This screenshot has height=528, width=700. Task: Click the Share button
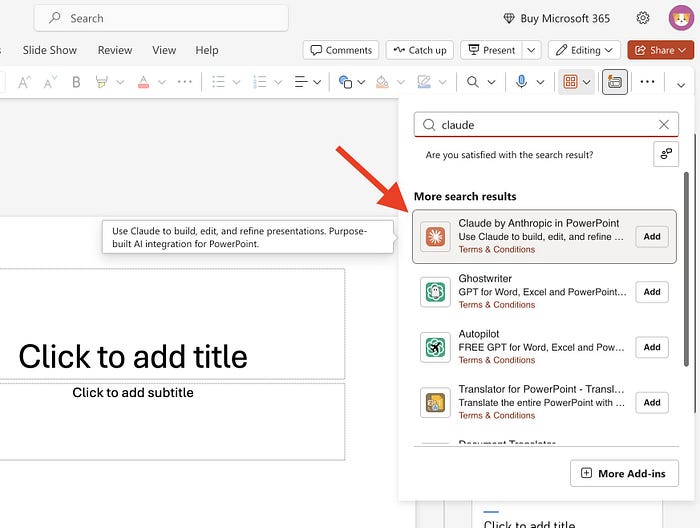(661, 50)
